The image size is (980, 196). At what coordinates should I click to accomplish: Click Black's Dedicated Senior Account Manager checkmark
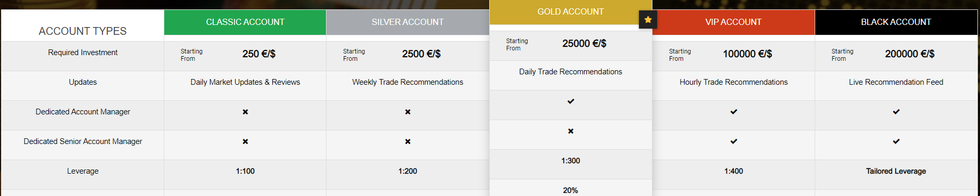coord(896,141)
